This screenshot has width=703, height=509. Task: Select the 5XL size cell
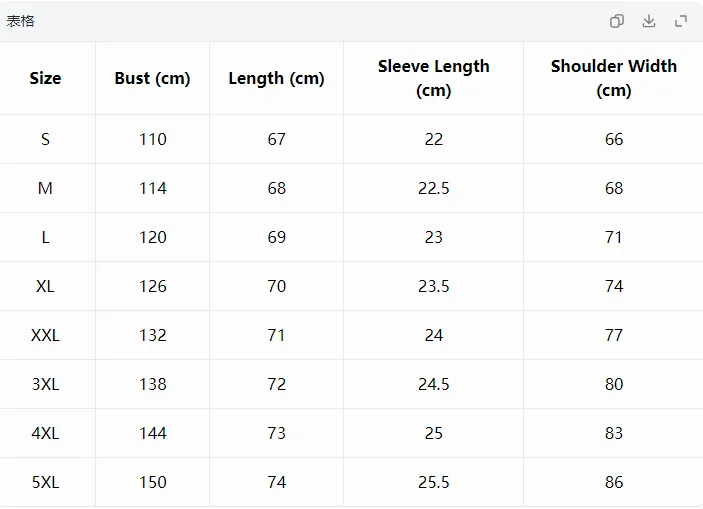click(45, 482)
